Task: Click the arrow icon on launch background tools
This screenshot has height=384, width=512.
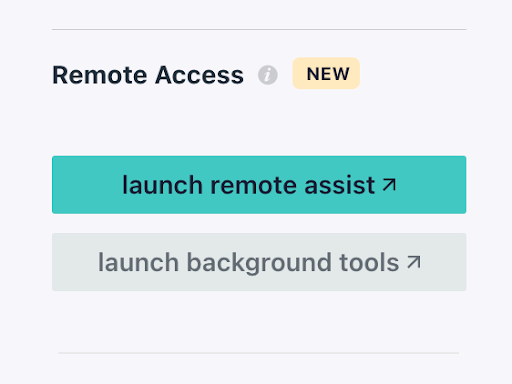Action: click(x=414, y=262)
